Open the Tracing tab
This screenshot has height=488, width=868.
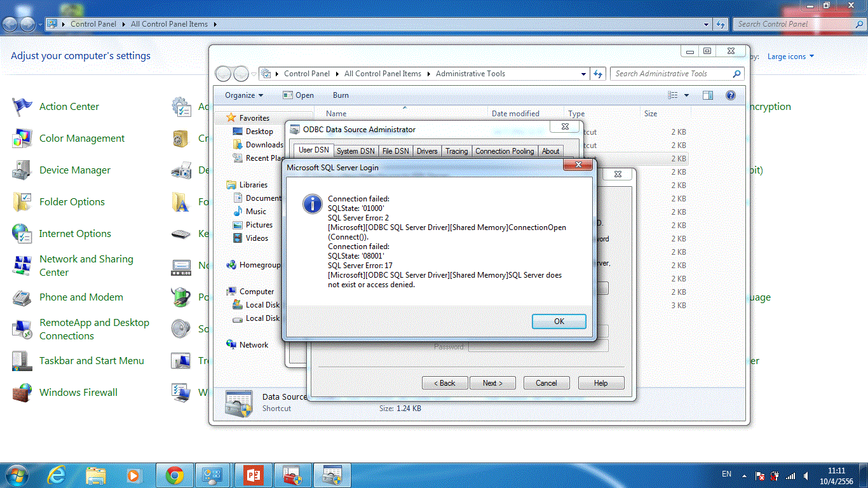(456, 151)
